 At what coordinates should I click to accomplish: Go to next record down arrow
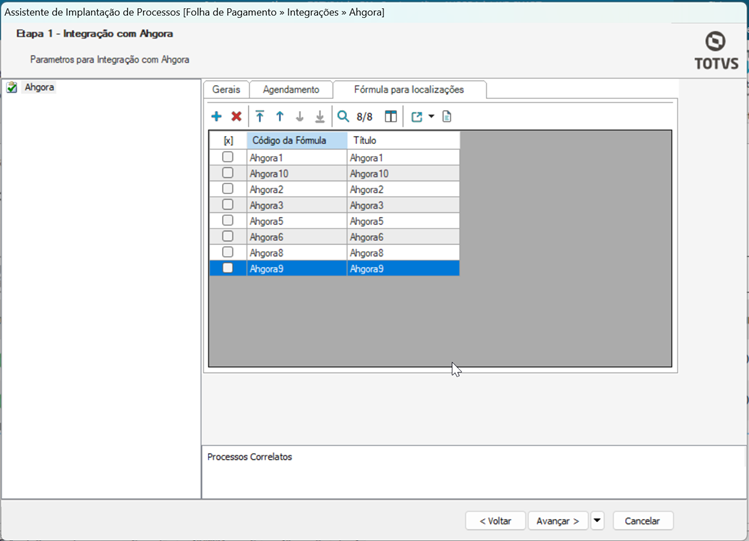(x=300, y=117)
